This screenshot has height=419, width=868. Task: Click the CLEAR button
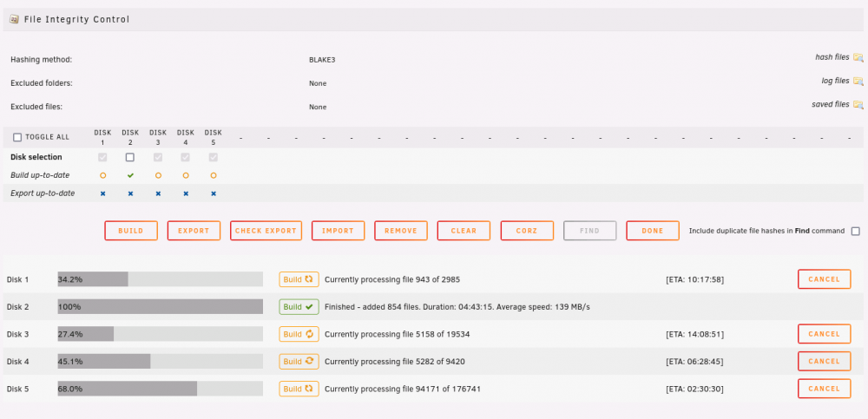click(464, 231)
